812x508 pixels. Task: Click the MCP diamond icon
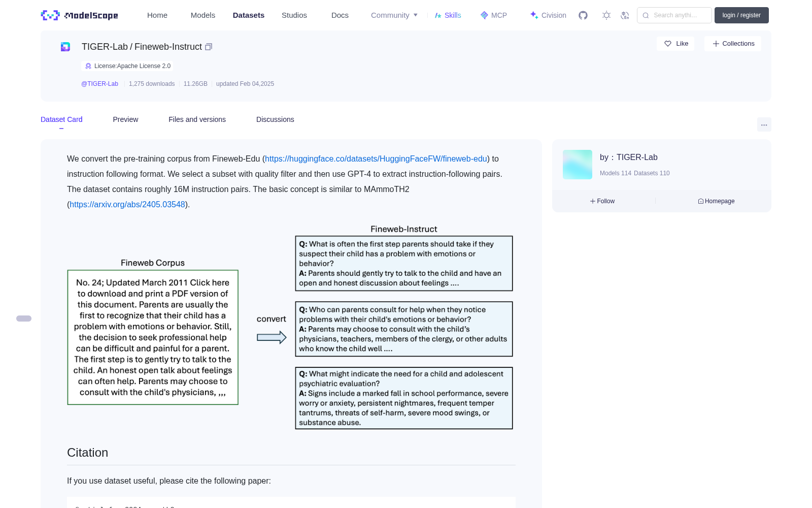484,15
